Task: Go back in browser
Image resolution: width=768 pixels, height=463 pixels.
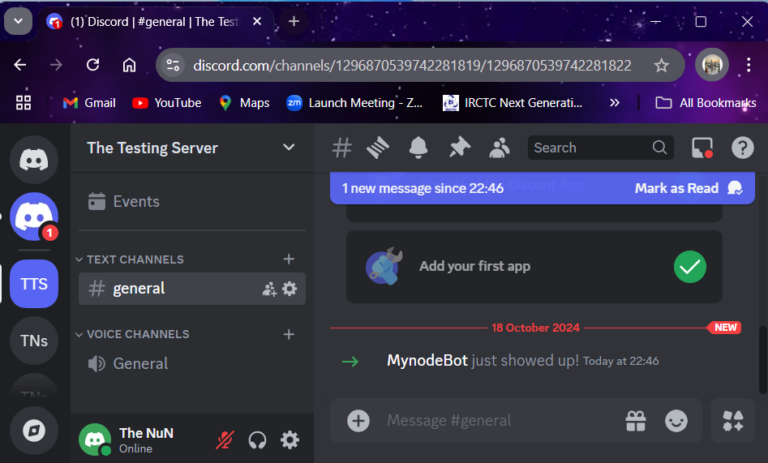Action: pos(20,65)
